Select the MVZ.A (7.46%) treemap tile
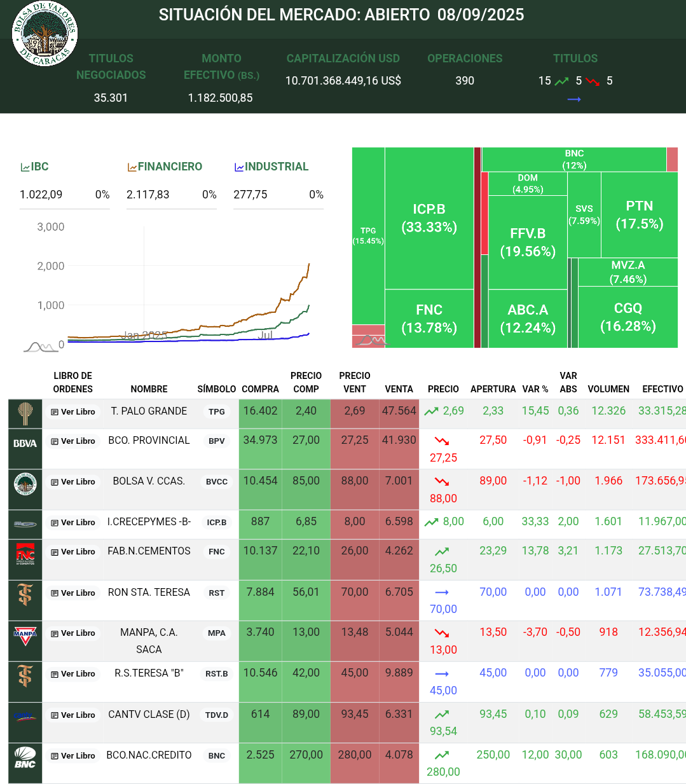 click(628, 272)
